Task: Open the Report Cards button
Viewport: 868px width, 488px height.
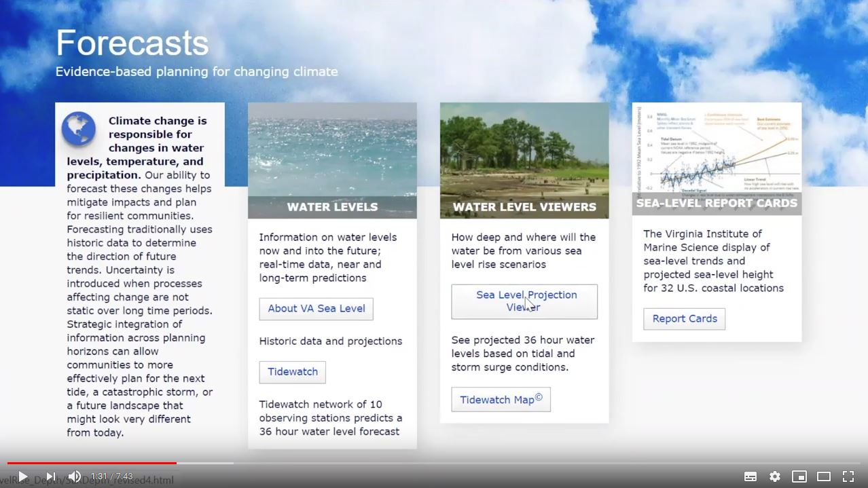Action: click(x=684, y=319)
